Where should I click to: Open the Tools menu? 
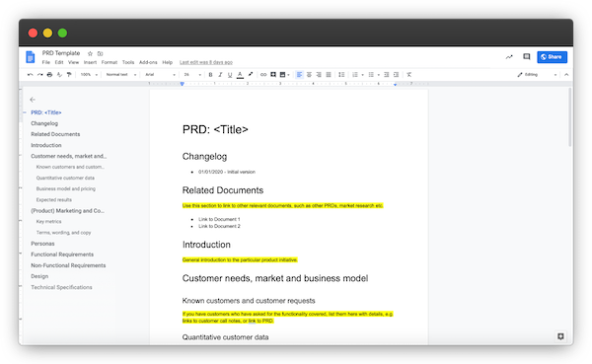pyautogui.click(x=128, y=62)
